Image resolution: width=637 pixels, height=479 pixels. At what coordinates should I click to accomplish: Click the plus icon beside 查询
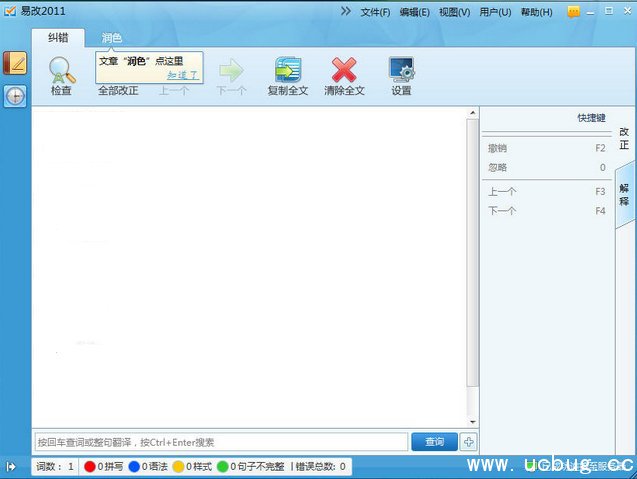[468, 442]
